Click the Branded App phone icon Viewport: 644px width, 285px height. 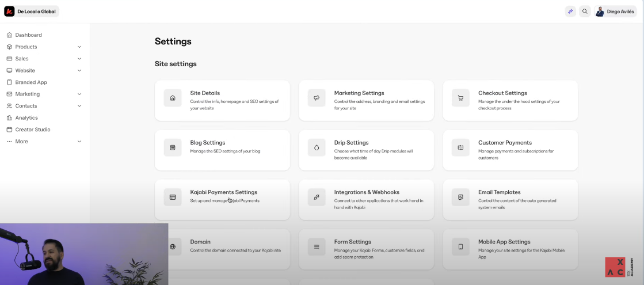tap(9, 82)
